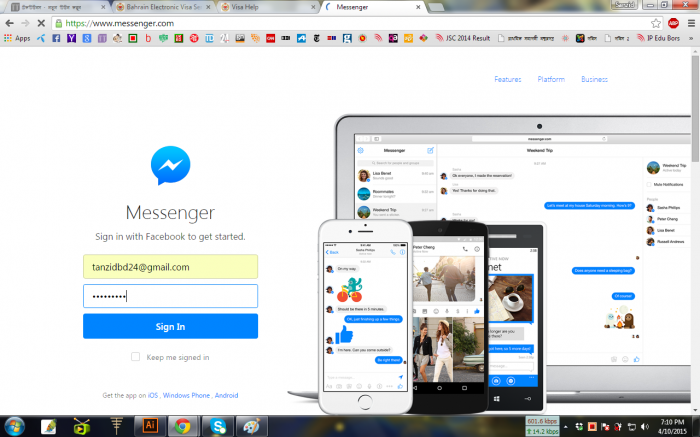Select the Messenger browser tab
This screenshot has height=437, width=700.
[373, 7]
